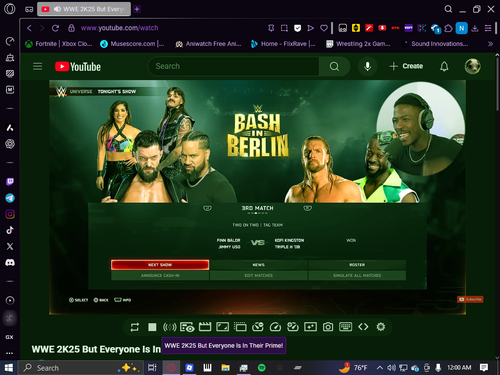Viewport: 500px width, 375px height.
Task: Open YouTube notifications bell
Action: click(x=444, y=66)
